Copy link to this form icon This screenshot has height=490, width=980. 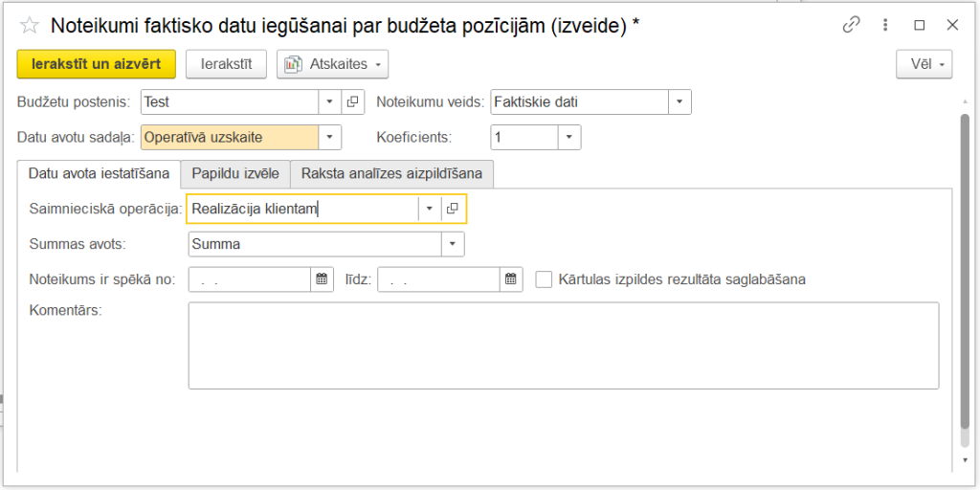point(851,26)
